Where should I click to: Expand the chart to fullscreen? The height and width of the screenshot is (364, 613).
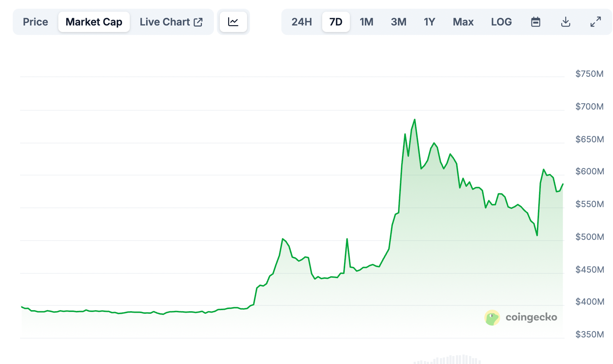click(x=596, y=22)
